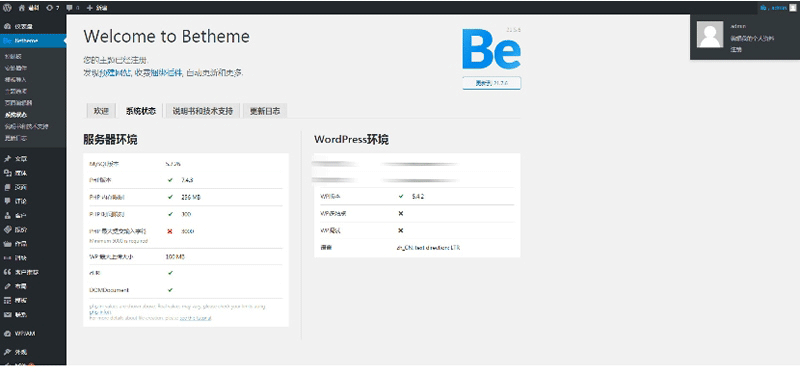This screenshot has width=800, height=374.
Task: Click the tutorial link at the server table bottom
Action: point(195,318)
